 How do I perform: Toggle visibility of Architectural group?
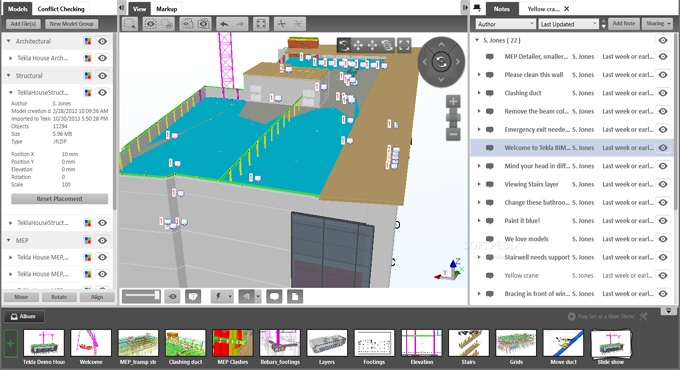102,41
